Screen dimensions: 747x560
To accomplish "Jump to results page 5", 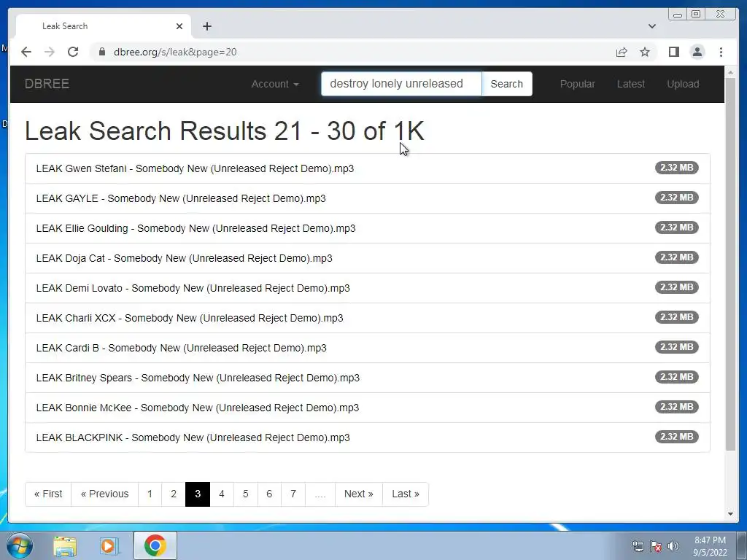I will [245, 494].
